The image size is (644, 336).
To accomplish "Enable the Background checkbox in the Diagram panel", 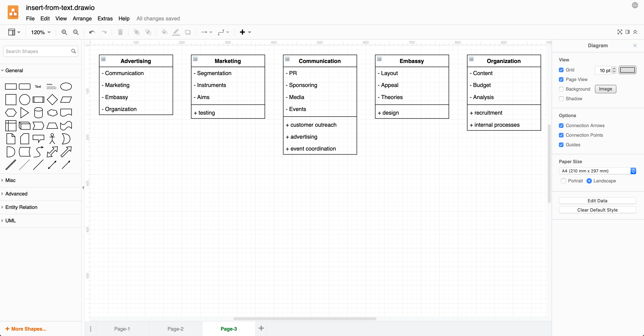I will 561,89.
